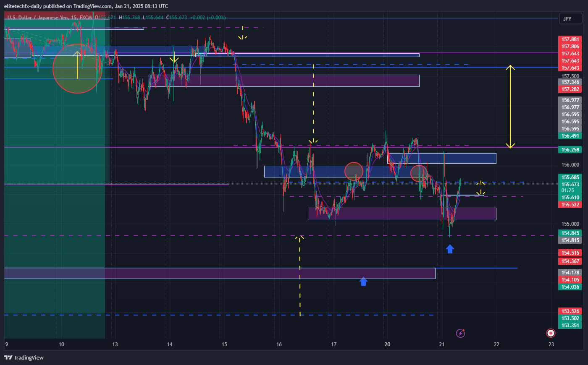Click date 17 on the time axis
588x365 pixels.
333,344
